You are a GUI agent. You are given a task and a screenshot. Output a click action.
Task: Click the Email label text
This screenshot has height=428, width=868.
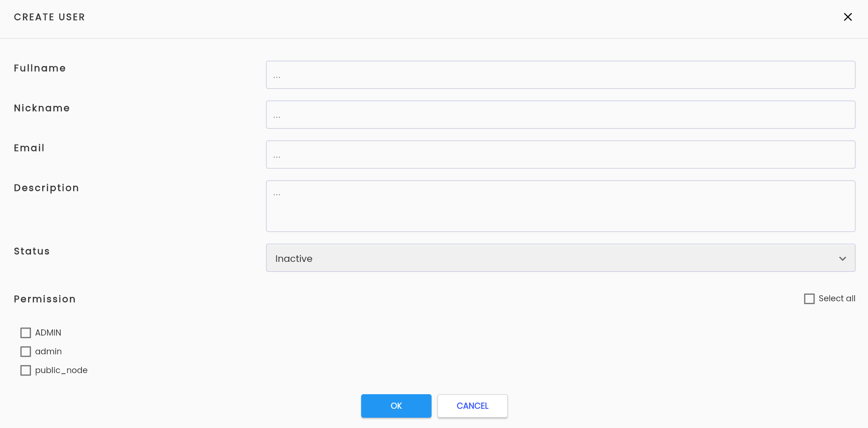(x=29, y=148)
